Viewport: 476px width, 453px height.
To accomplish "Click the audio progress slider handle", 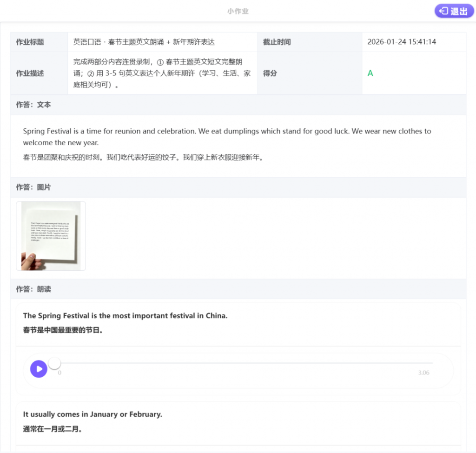I will click(x=55, y=363).
